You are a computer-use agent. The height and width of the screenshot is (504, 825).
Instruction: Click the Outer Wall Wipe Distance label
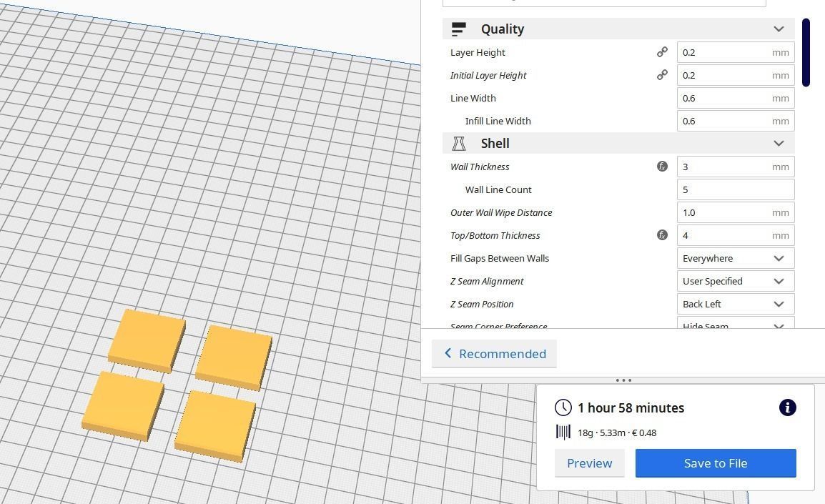pyautogui.click(x=501, y=212)
